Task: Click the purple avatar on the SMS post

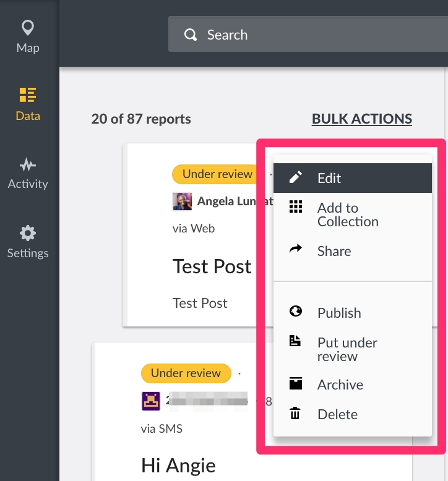Action: tap(150, 401)
